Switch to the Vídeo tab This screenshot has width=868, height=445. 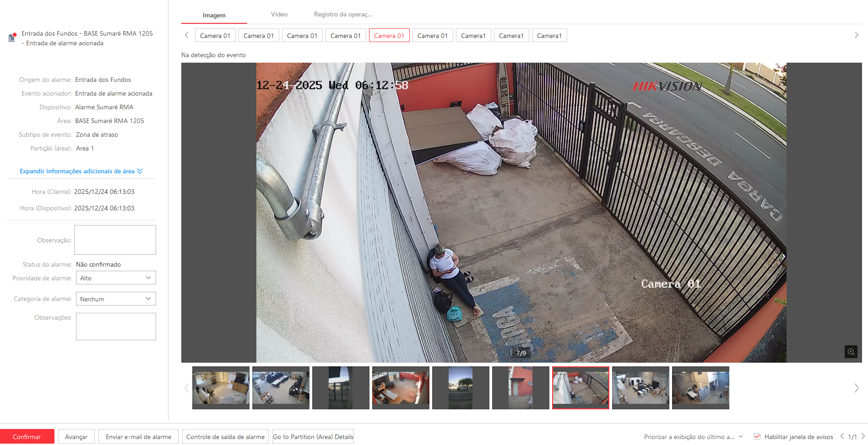[279, 14]
